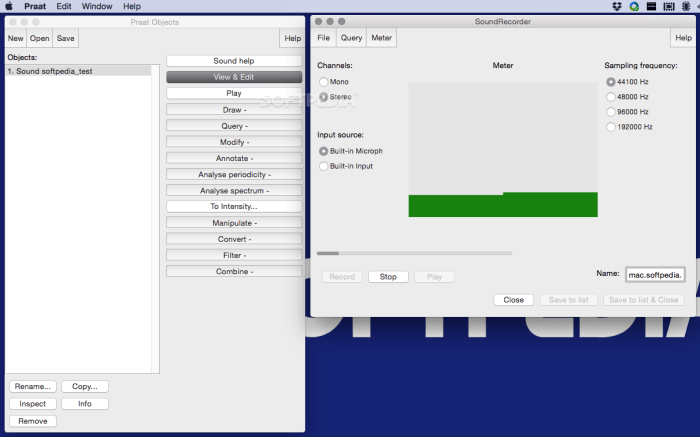Click the Sound help button
The image size is (700, 437).
pyautogui.click(x=234, y=61)
